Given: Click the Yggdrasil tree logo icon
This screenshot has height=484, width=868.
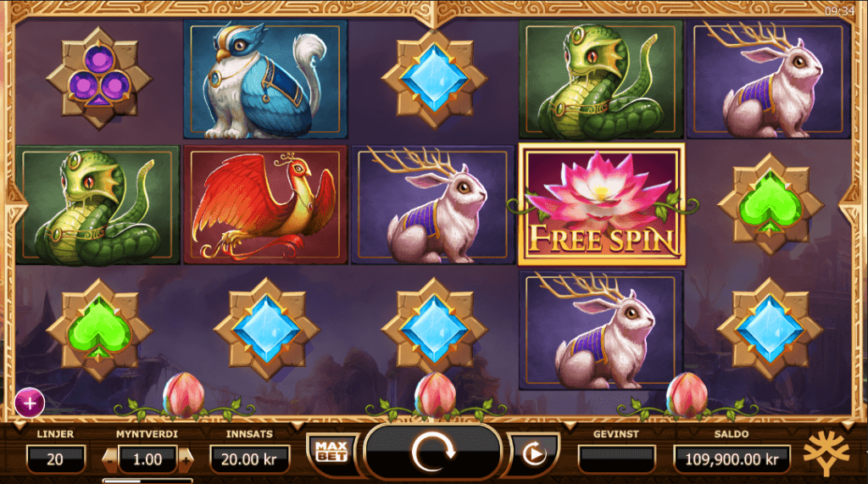Looking at the screenshot, I should click(x=826, y=453).
